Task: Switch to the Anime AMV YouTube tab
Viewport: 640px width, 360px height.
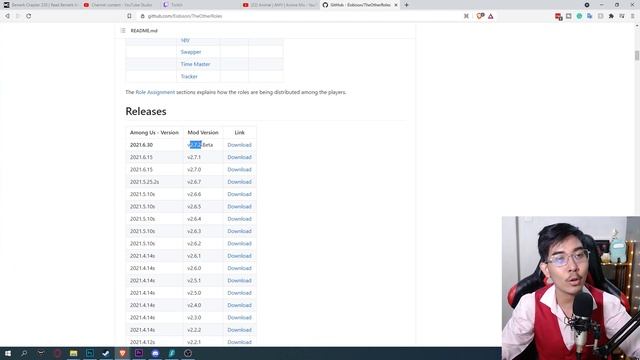Action: (280, 5)
